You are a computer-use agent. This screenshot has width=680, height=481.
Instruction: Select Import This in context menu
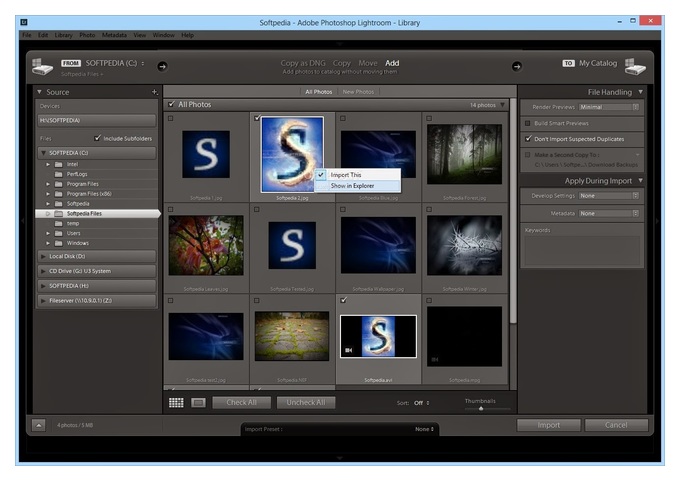(357, 175)
